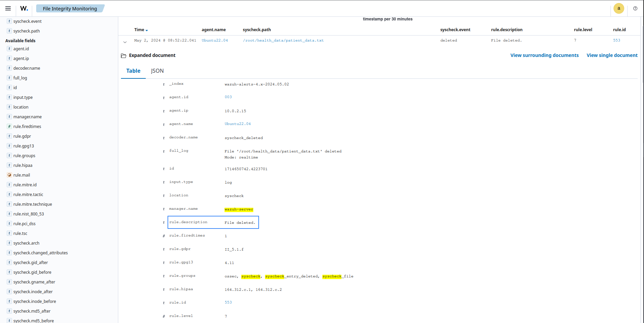
Task: Click rule.id 553 link in results row
Action: click(x=617, y=40)
